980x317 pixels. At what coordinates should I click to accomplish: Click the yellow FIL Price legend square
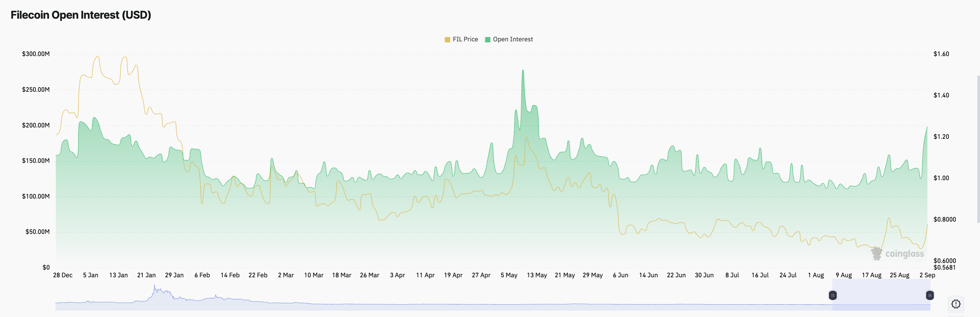coord(447,40)
